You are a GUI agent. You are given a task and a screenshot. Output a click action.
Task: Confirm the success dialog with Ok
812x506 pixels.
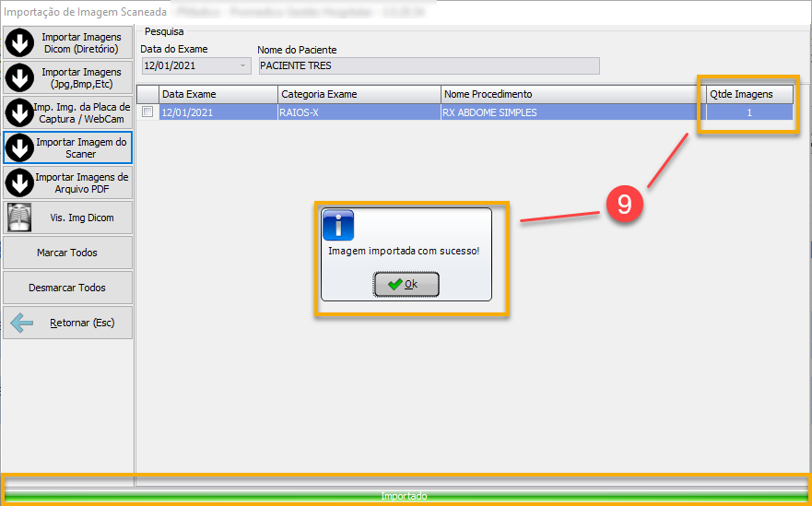coord(406,285)
